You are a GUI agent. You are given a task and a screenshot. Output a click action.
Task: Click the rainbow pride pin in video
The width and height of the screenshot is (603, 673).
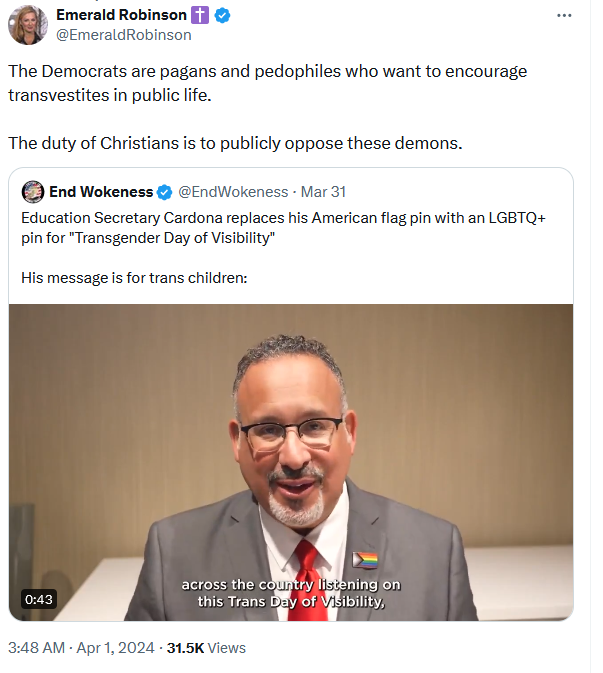click(365, 560)
